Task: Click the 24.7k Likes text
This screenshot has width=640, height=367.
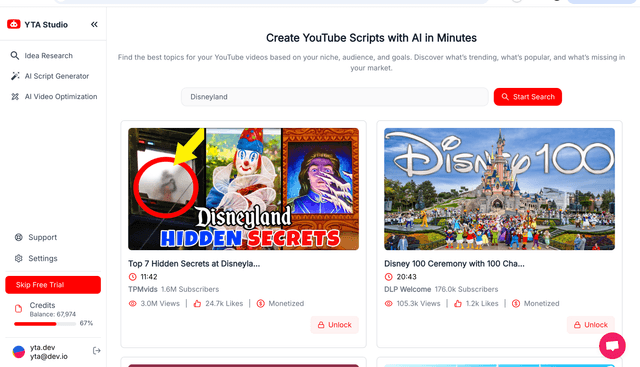Action: pyautogui.click(x=224, y=303)
